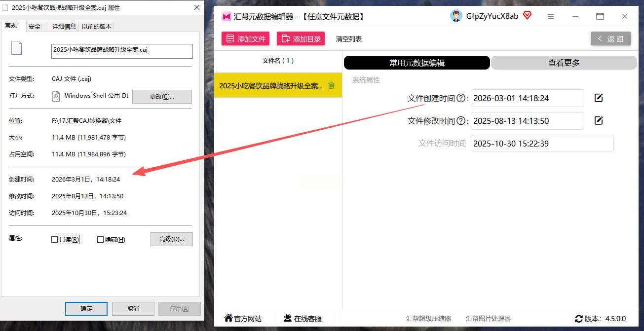Click the 汇帮元数据编辑器 app logo

[227, 17]
